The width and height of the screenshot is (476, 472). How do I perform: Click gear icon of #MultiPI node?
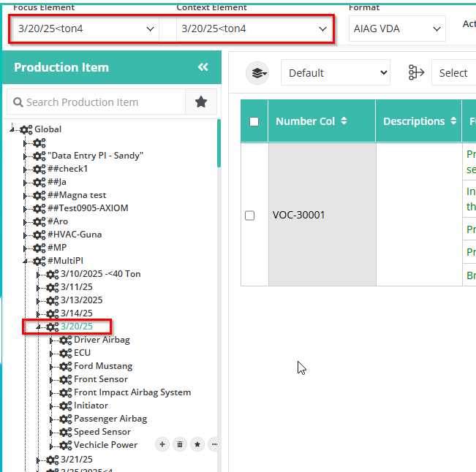[39, 261]
